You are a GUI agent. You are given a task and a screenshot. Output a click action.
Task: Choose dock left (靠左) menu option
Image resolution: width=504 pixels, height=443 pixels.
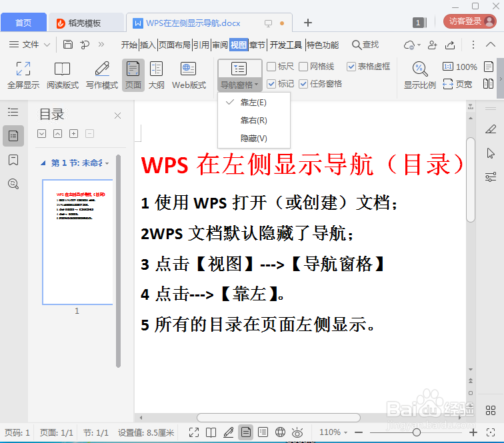tap(253, 103)
